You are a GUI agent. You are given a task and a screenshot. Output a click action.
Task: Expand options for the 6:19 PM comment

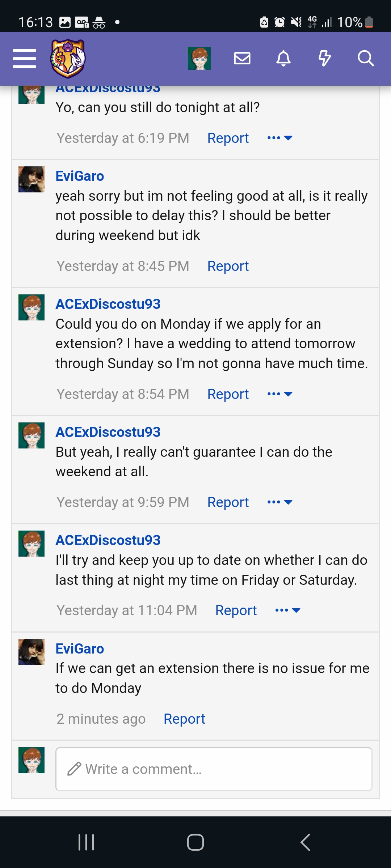[279, 138]
